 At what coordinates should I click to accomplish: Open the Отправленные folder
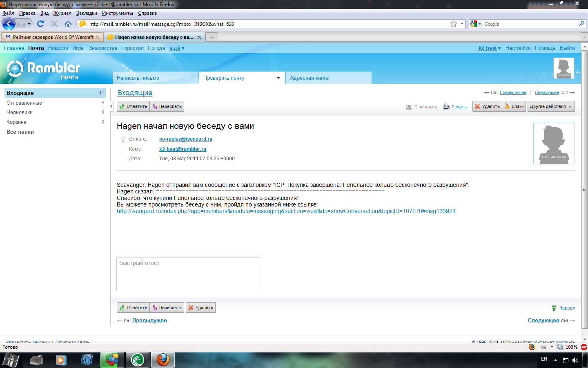tap(24, 103)
